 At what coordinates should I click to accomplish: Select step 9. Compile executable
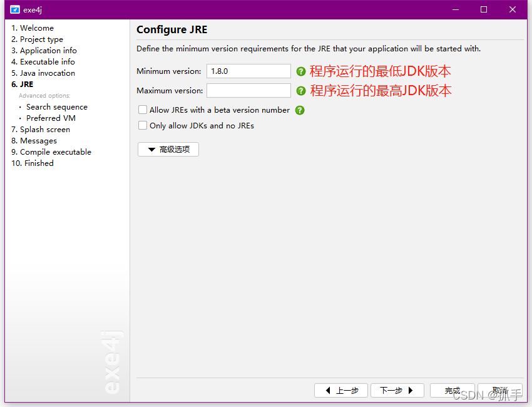click(51, 152)
